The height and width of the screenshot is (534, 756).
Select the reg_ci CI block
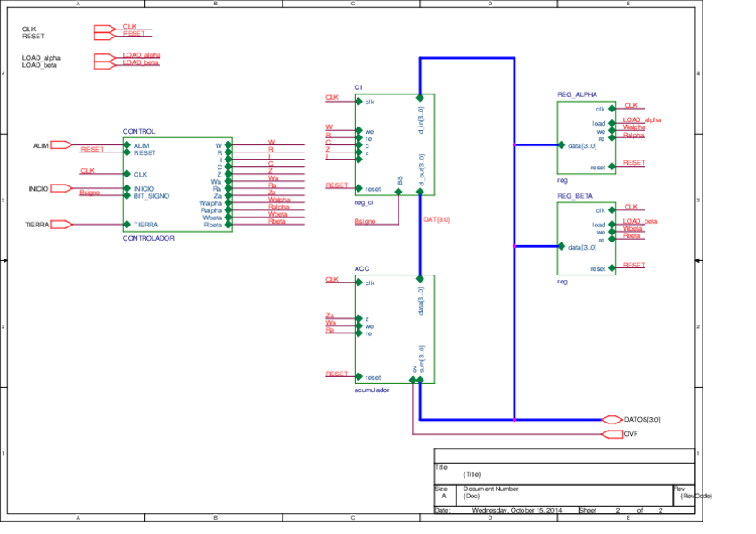point(394,144)
